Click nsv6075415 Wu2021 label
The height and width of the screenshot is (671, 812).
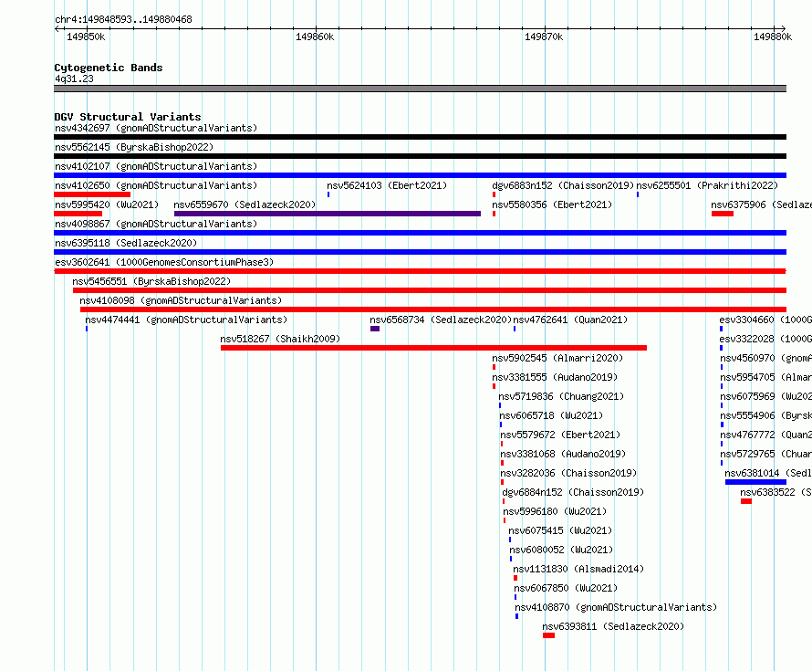[560, 530]
